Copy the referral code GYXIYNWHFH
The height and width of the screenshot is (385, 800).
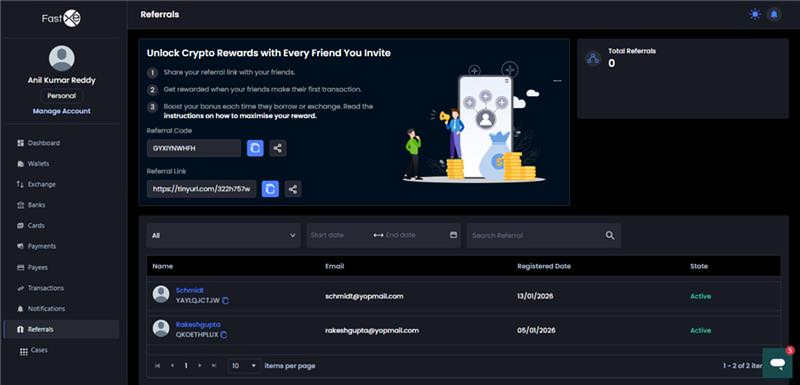pyautogui.click(x=255, y=148)
